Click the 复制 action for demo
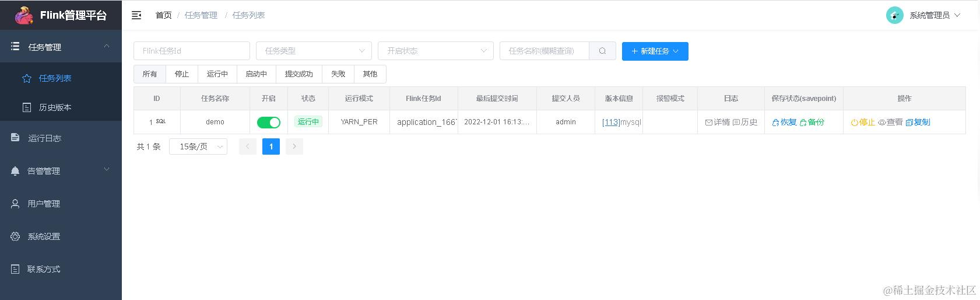The image size is (980, 300). (918, 122)
